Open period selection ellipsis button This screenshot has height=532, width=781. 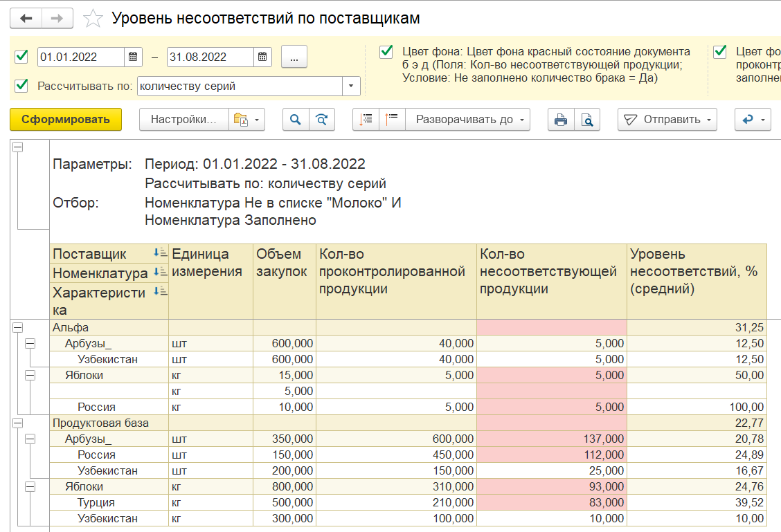(294, 57)
